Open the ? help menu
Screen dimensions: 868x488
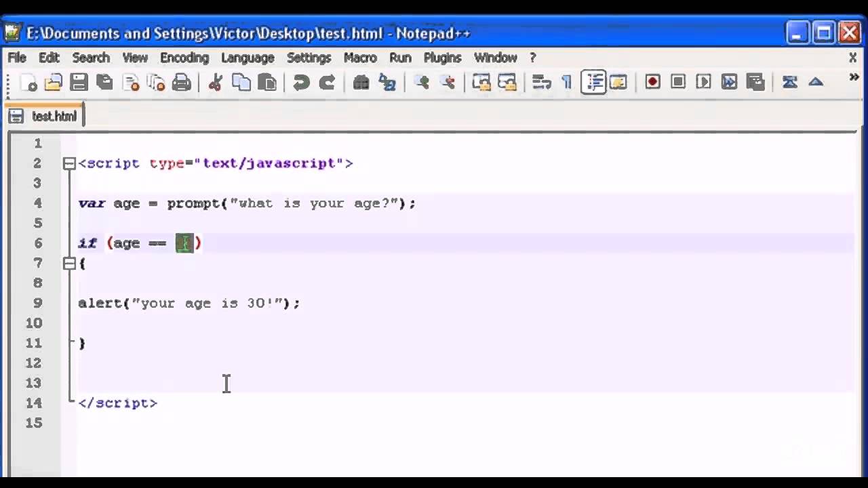click(x=533, y=58)
